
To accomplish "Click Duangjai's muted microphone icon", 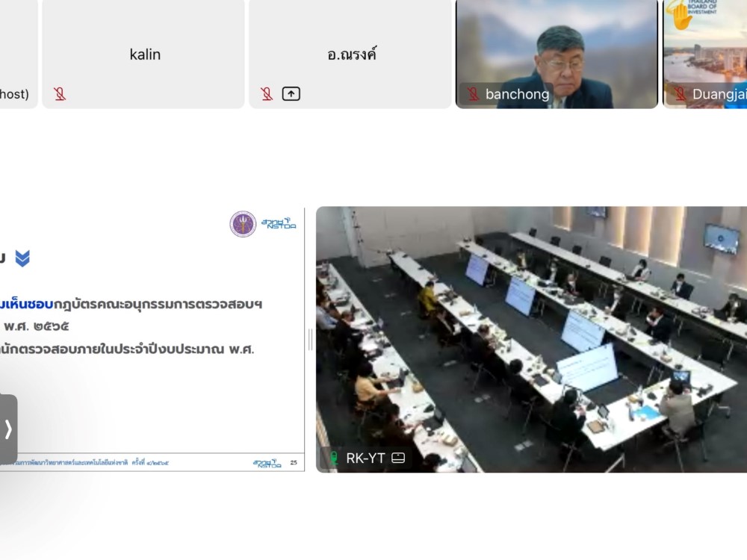I will pyautogui.click(x=680, y=94).
